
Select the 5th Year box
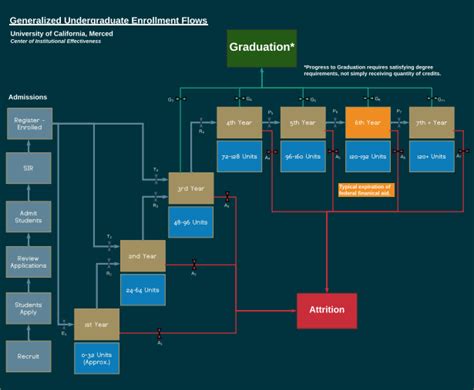coord(303,123)
